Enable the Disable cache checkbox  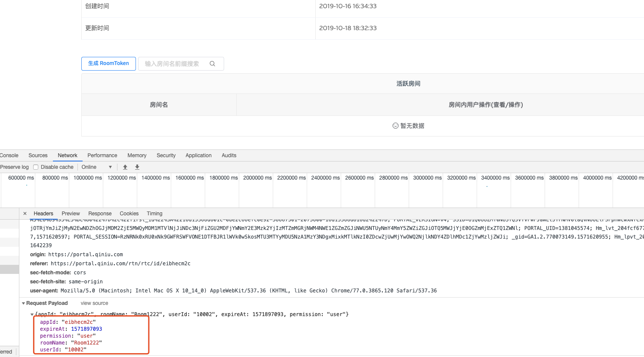pyautogui.click(x=36, y=167)
